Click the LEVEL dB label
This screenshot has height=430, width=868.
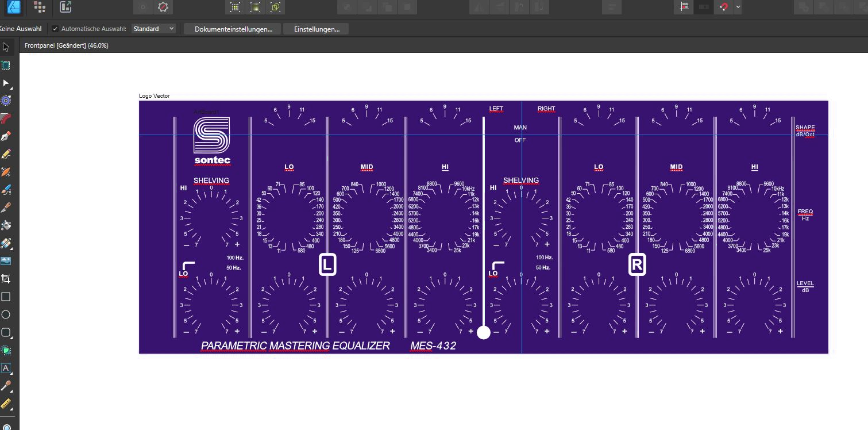click(805, 286)
